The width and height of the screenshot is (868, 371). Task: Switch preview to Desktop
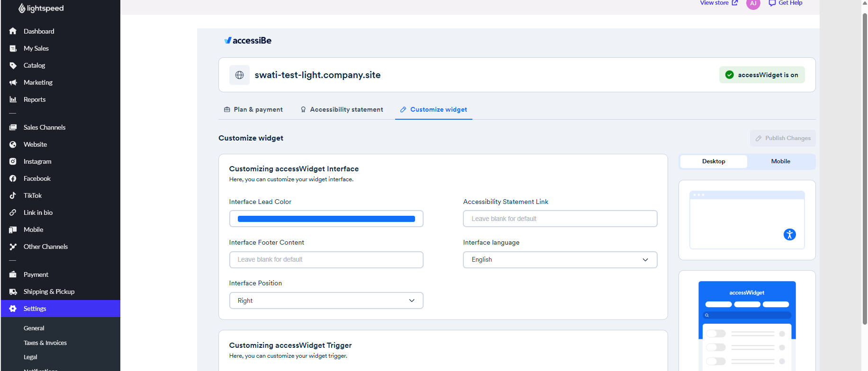[x=714, y=161]
